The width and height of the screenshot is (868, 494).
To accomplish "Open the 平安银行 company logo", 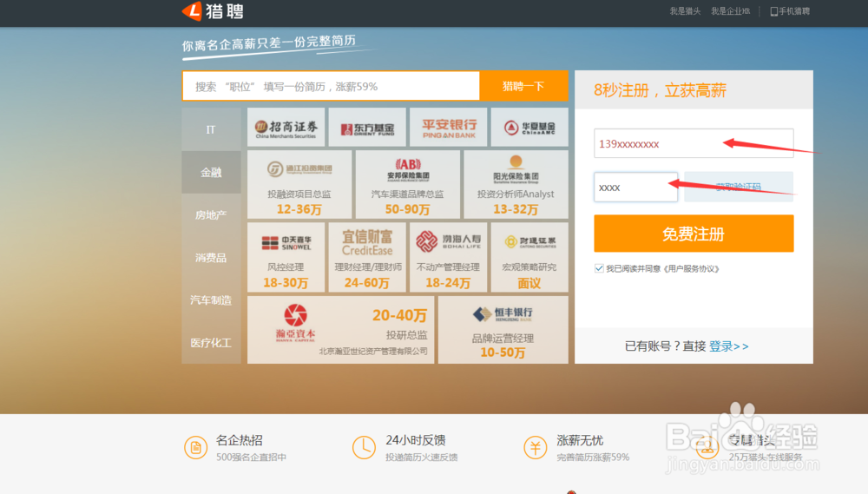I will (x=449, y=128).
